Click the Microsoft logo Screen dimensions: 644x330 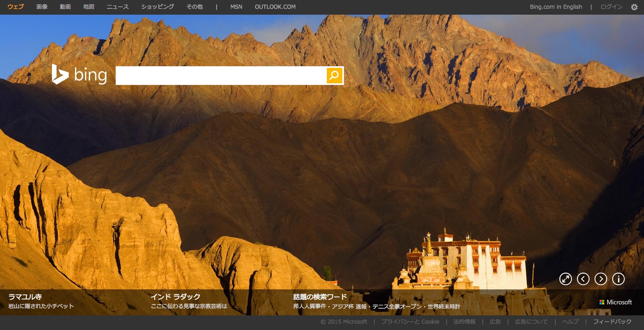coord(616,302)
